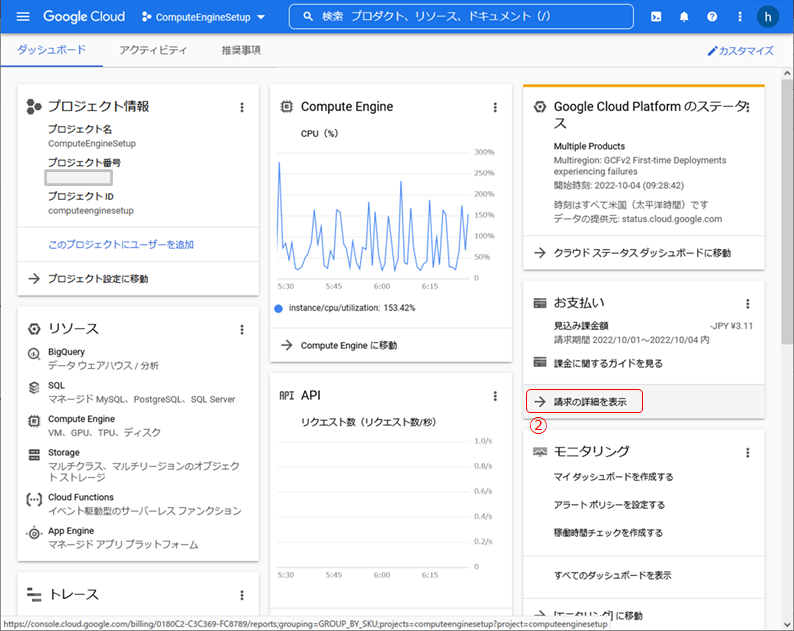Expand the ComputeEngineSetup project selector
This screenshot has height=631, width=794.
pyautogui.click(x=204, y=17)
